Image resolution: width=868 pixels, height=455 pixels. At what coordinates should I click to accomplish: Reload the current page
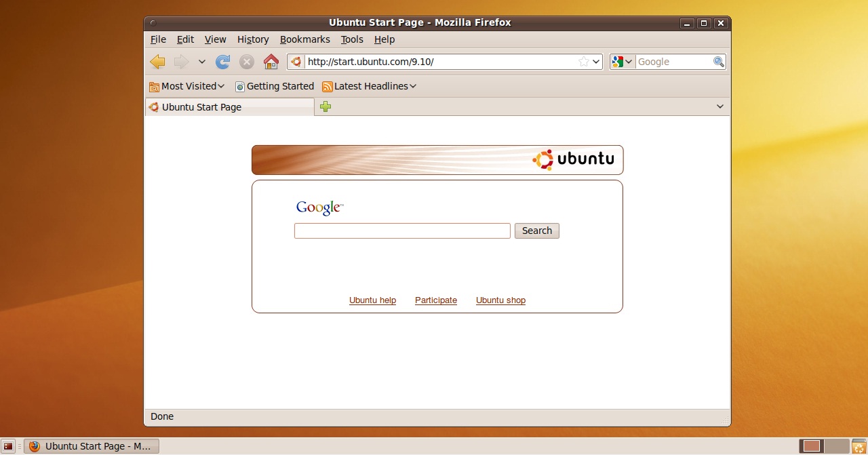tap(222, 62)
